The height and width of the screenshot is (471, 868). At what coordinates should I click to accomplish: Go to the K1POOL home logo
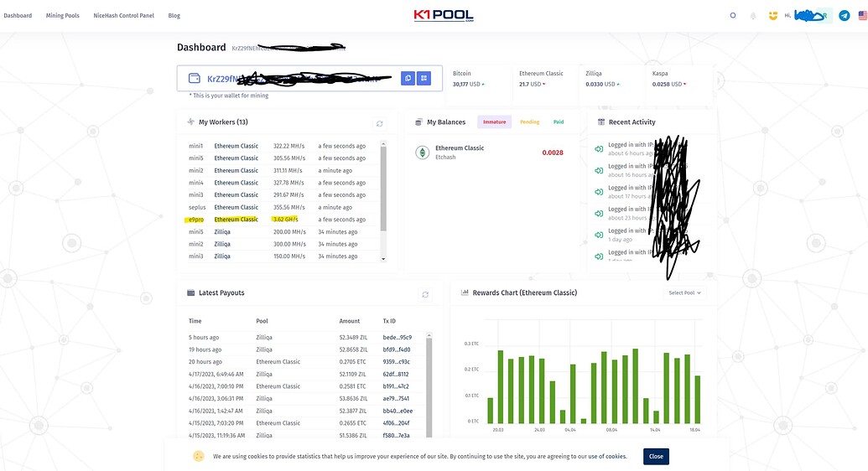coord(444,15)
